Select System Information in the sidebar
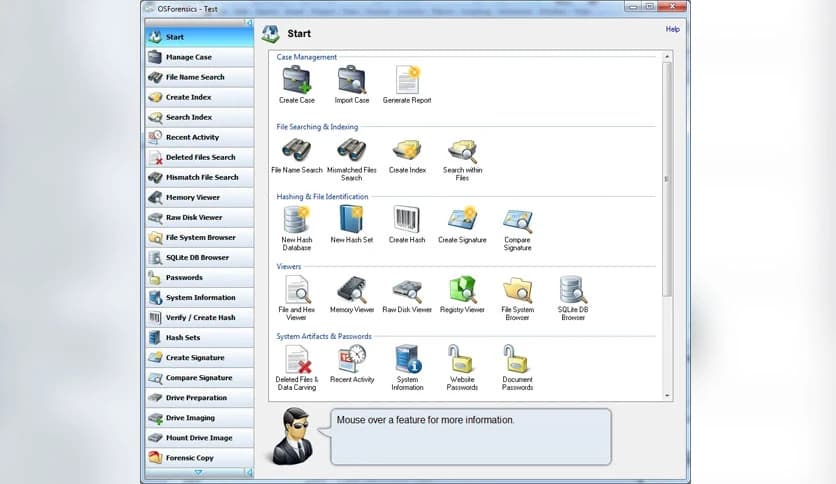Screen dimensions: 836x484 pyautogui.click(x=199, y=297)
